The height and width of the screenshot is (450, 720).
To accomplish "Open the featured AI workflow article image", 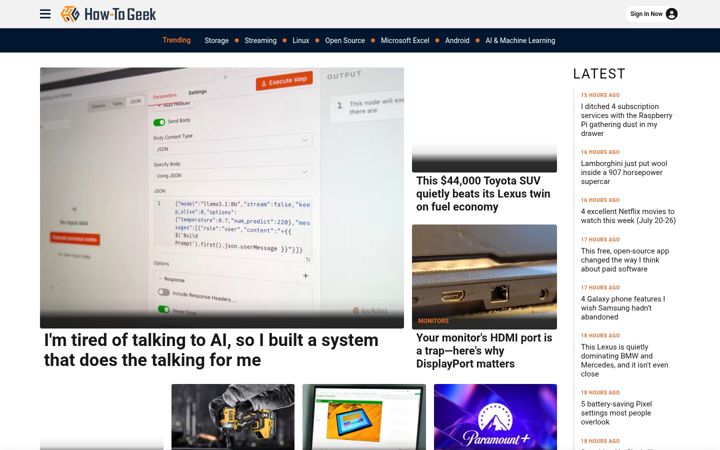I will [x=222, y=197].
